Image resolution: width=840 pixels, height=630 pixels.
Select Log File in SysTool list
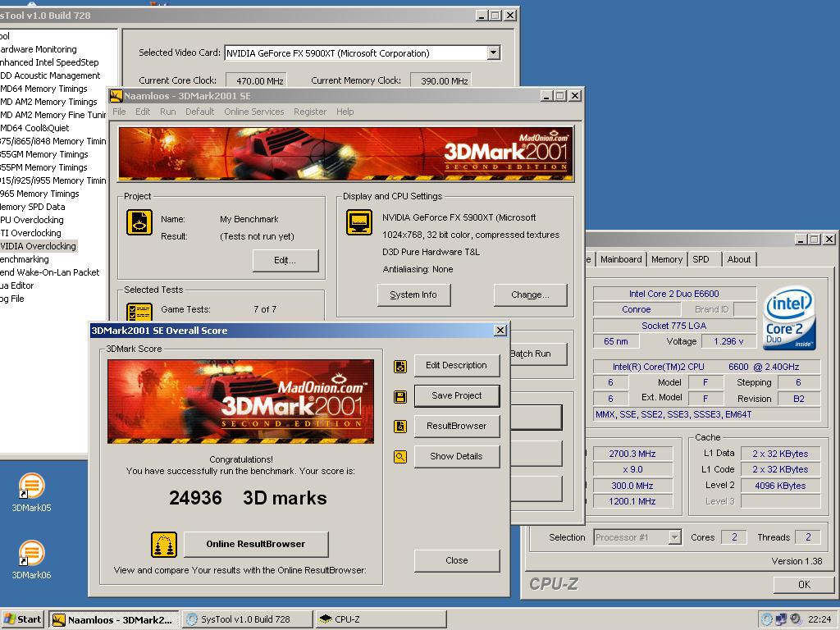(11, 299)
